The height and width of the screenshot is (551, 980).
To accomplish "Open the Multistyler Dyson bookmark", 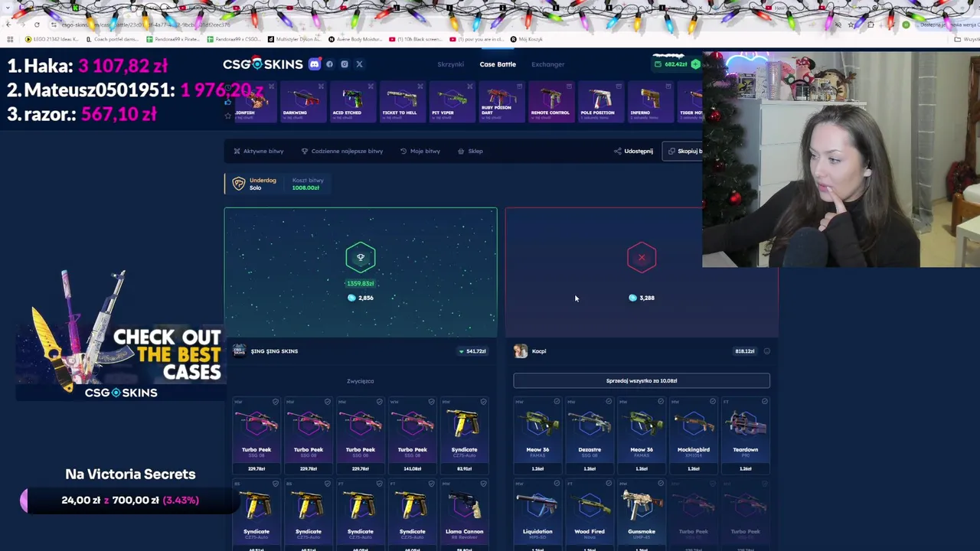I will (x=294, y=39).
